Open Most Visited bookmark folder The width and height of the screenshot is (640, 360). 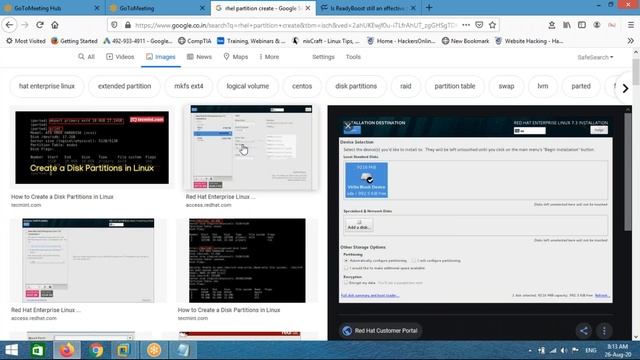(x=26, y=41)
